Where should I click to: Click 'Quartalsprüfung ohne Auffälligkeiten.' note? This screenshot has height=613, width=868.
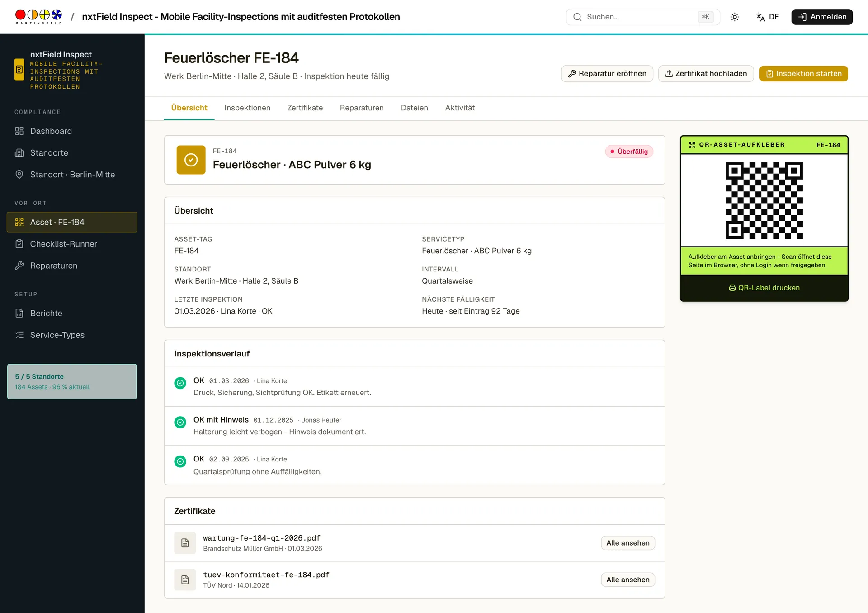(x=258, y=472)
